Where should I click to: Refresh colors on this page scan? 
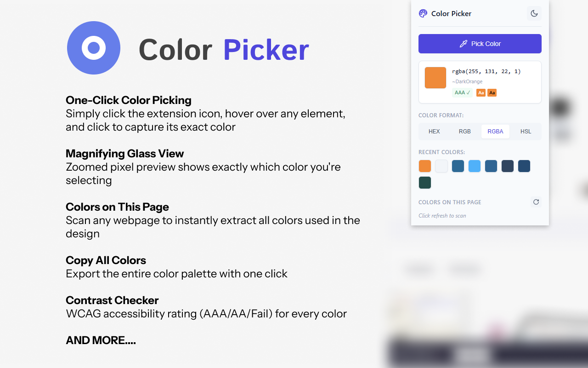pos(536,202)
